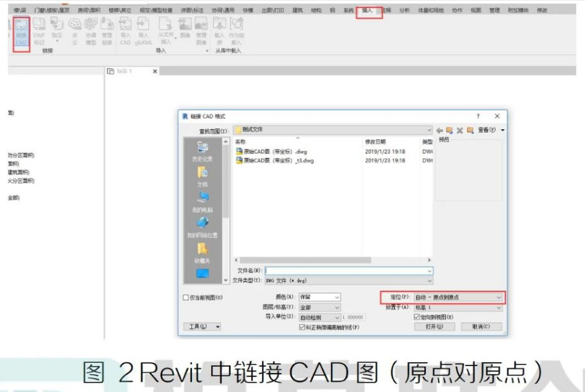Click the file list horizontal scrollbar
Image resolution: width=585 pixels, height=392 pixels.
[x=305, y=260]
